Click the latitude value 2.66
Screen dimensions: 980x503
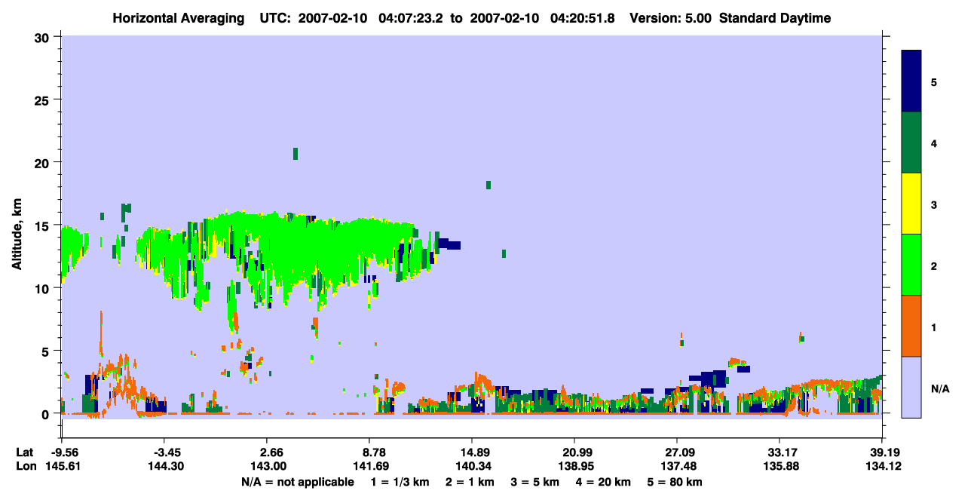point(271,452)
